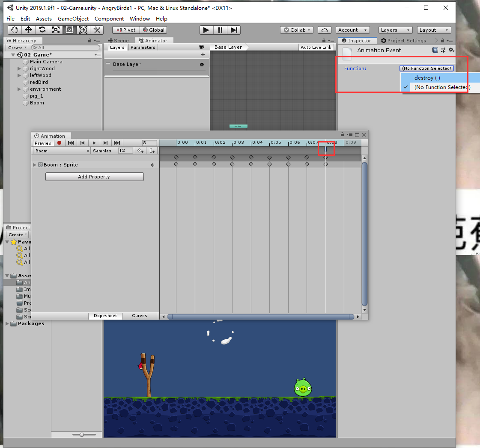The image size is (480, 448).
Task: Toggle Inspector panel lock
Action: tap(442, 40)
